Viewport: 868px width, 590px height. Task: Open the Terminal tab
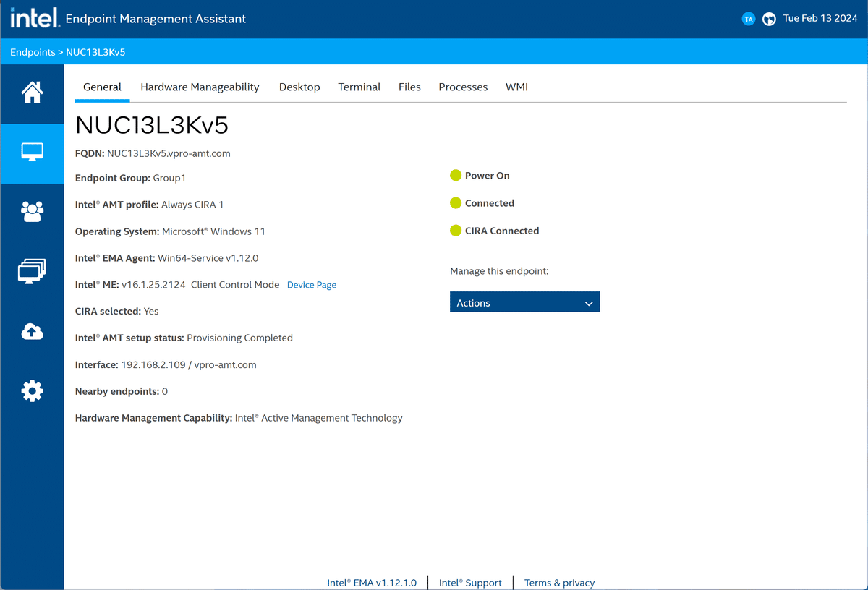coord(359,87)
